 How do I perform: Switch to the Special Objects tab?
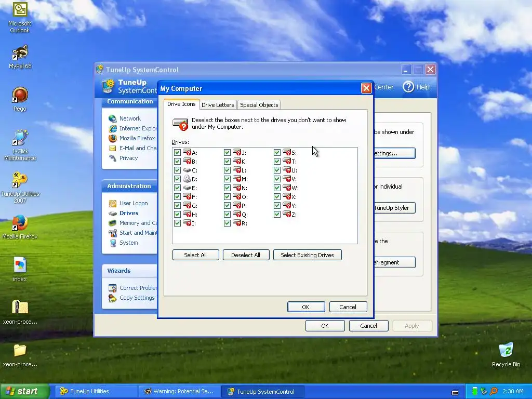pyautogui.click(x=259, y=105)
